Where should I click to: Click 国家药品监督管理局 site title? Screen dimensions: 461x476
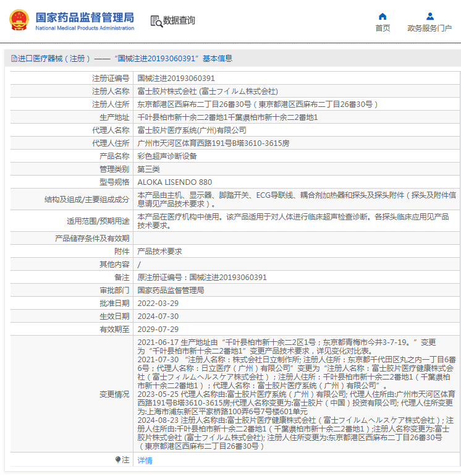(x=85, y=17)
